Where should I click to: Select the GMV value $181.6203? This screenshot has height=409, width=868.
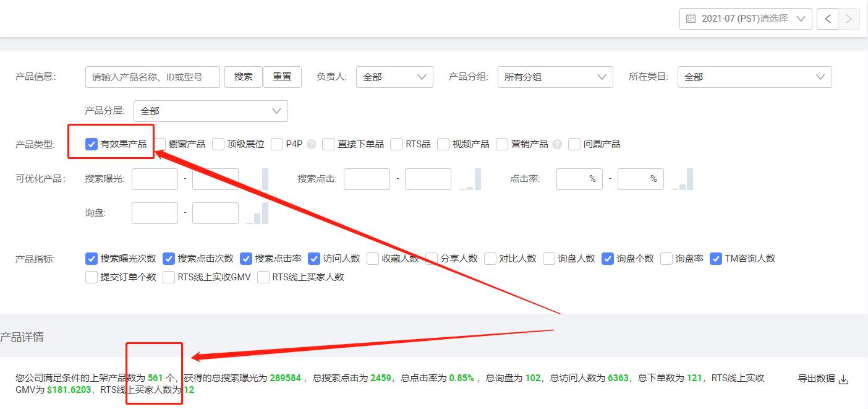(x=69, y=390)
